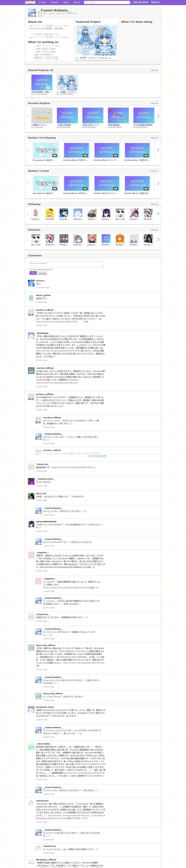This screenshot has height=868, width=186.
Task: Go back in the Followers row with left arrow
Action: coord(28,239)
